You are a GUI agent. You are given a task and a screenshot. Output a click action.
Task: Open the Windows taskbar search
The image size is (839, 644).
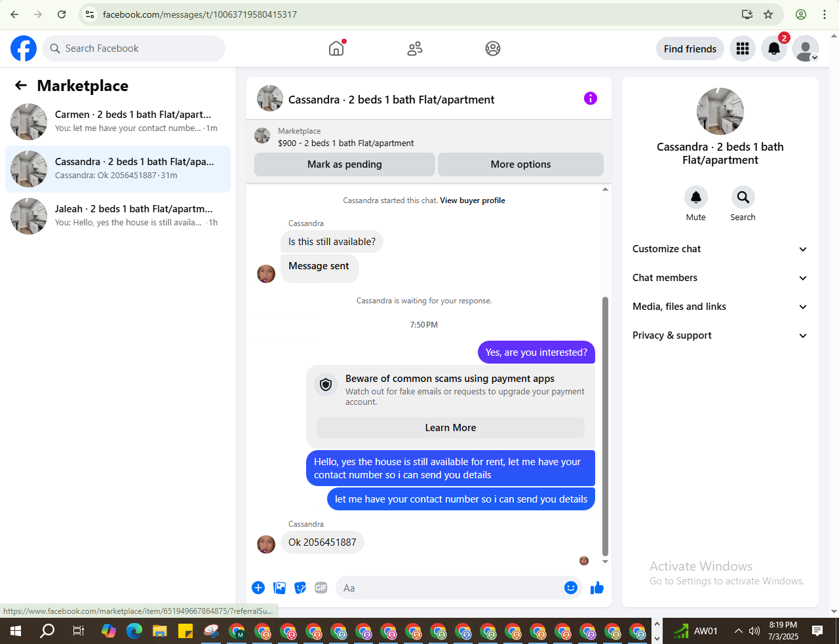47,631
